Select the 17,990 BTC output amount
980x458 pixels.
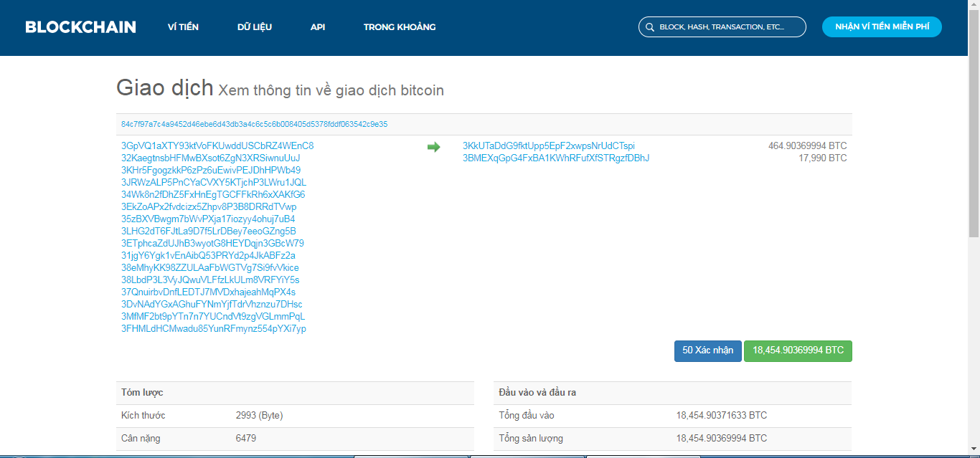click(x=823, y=158)
